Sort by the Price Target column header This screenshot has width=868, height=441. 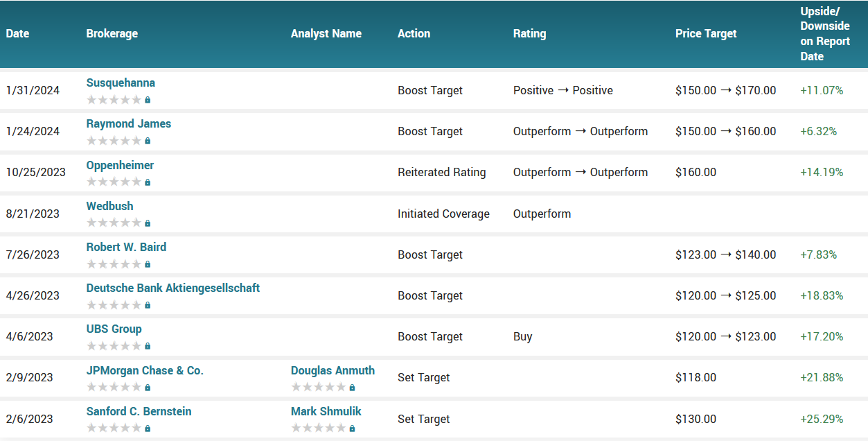705,33
